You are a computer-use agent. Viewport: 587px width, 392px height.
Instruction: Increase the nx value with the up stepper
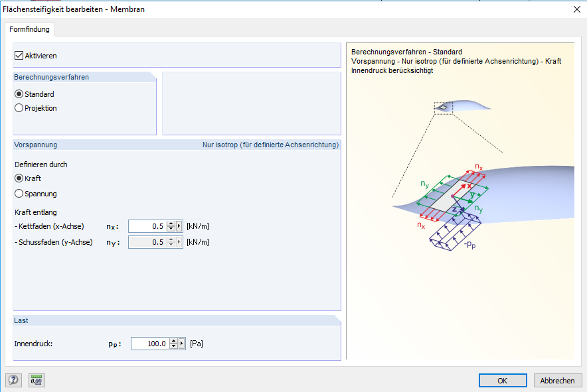(x=171, y=223)
